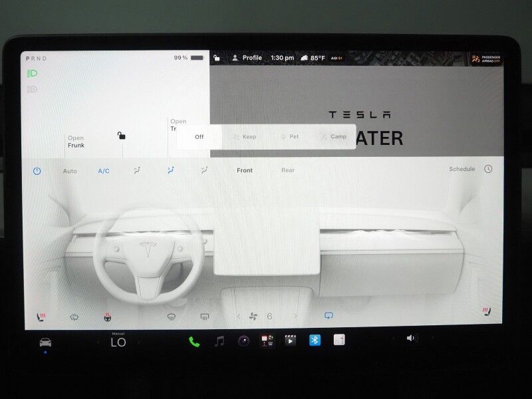Tap the PRND gear indicator
The image size is (532, 399).
coord(37,59)
